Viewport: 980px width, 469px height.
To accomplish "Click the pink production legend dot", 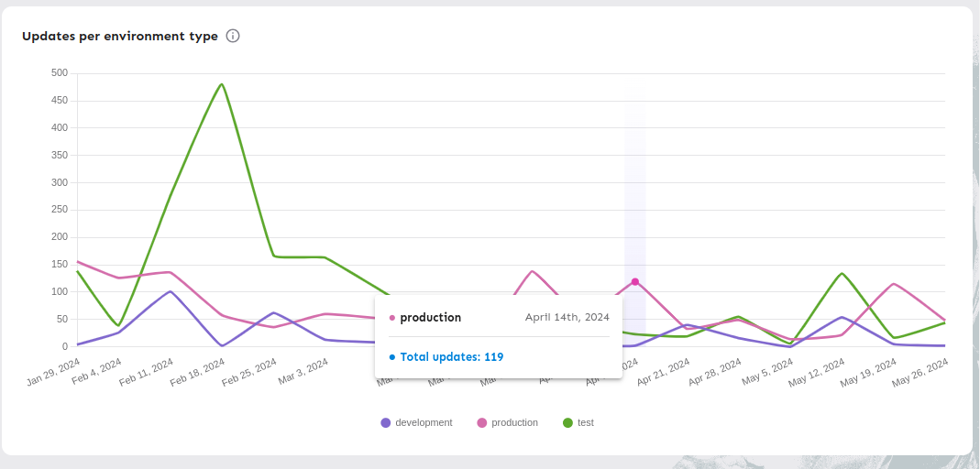I will coord(482,423).
